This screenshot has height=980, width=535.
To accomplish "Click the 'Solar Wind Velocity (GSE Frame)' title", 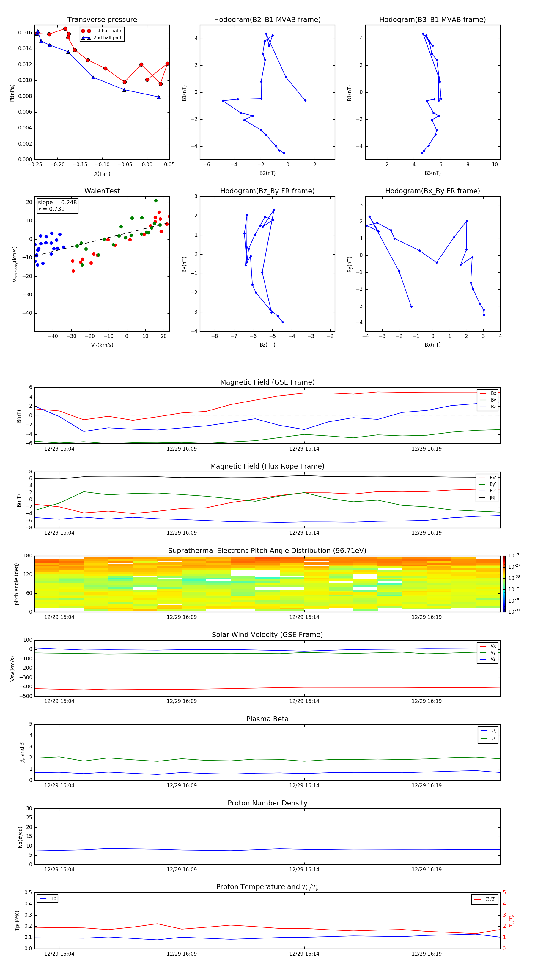I will (267, 635).
